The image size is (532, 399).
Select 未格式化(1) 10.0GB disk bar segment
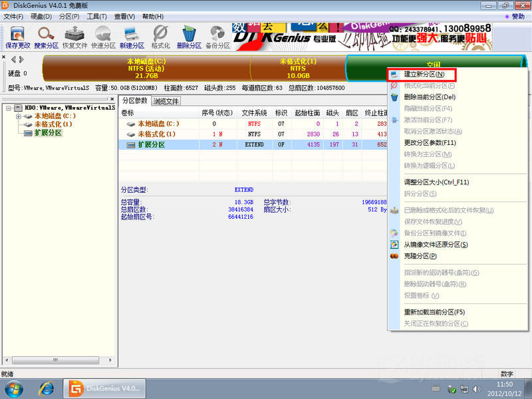(x=298, y=68)
